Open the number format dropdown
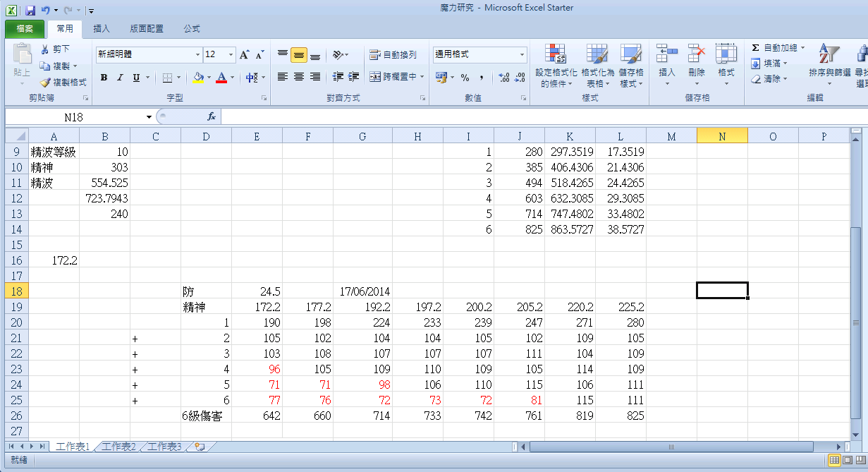The height and width of the screenshot is (472, 868). tap(522, 54)
